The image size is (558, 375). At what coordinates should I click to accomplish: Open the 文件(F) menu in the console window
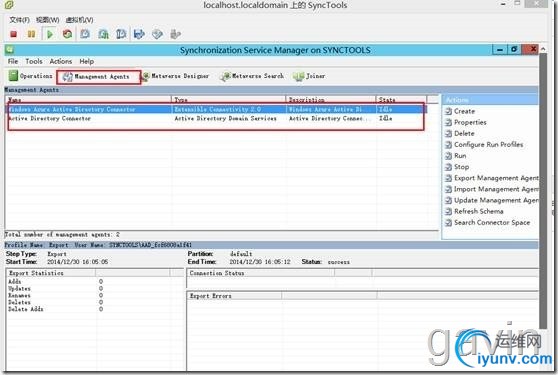[19, 20]
